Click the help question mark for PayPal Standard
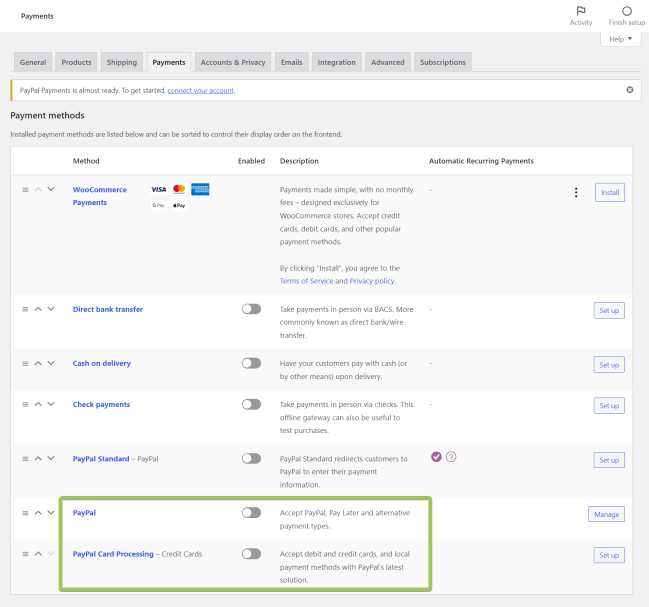The width and height of the screenshot is (649, 607). 451,457
